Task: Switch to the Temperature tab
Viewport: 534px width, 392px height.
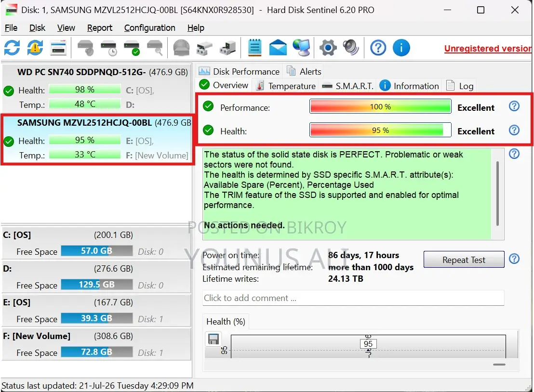Action: click(286, 86)
